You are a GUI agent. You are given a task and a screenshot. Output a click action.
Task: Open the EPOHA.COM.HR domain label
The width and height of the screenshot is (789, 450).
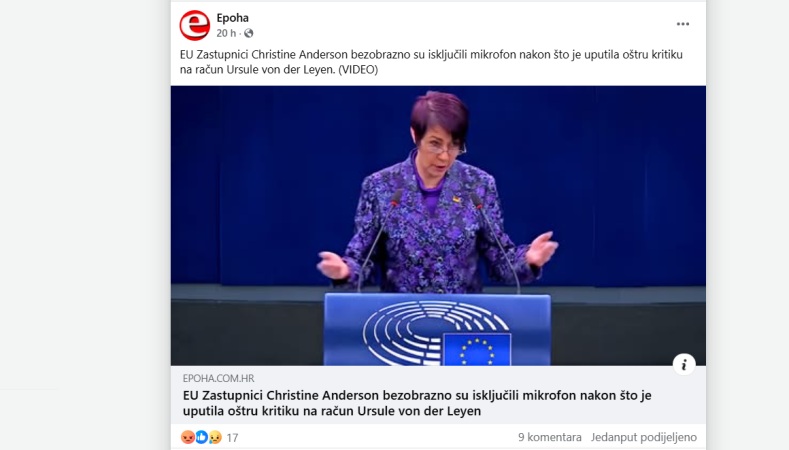pos(218,378)
